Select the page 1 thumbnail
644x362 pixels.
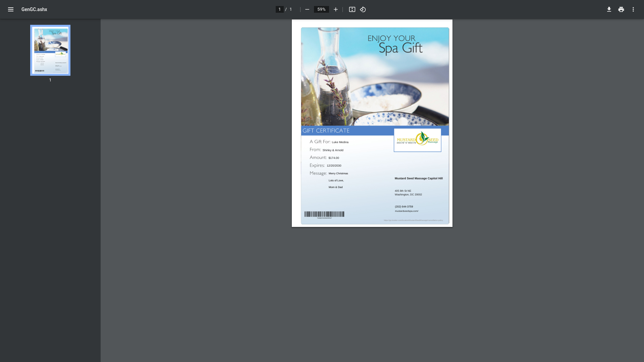click(50, 50)
